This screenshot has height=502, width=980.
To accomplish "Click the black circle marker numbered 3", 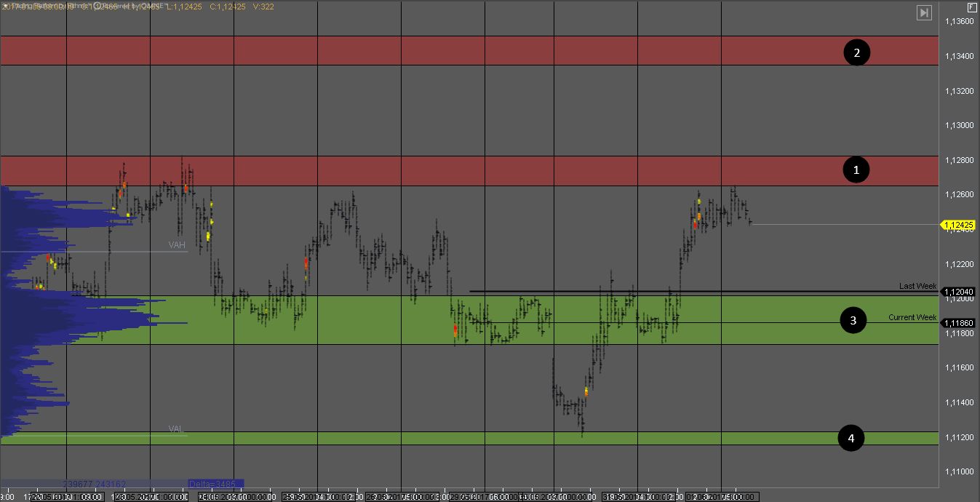I will pyautogui.click(x=853, y=320).
